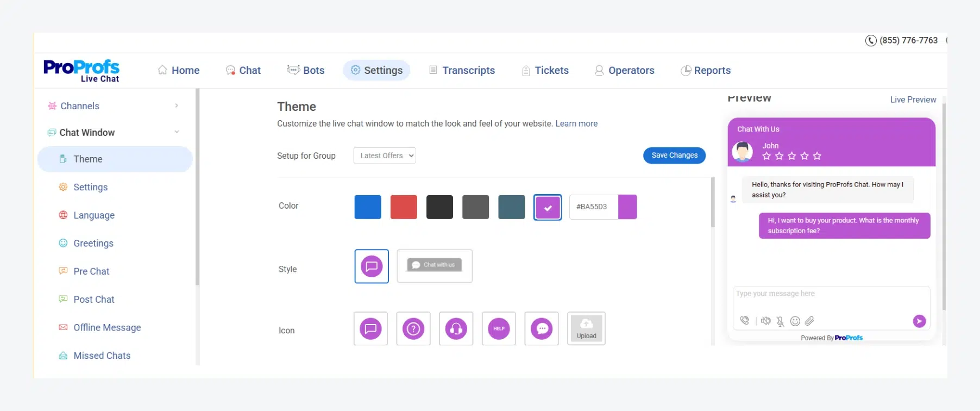Choose the typing dots bubble icon

(x=542, y=328)
